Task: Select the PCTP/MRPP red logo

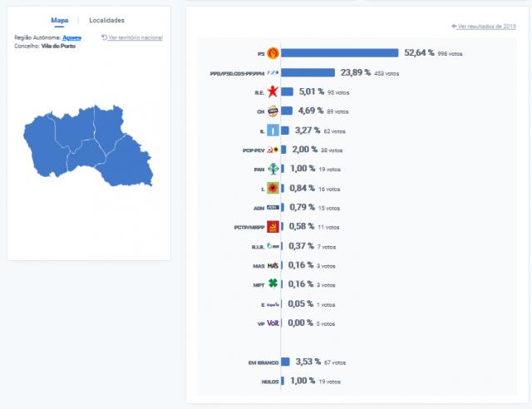Action: tap(273, 226)
